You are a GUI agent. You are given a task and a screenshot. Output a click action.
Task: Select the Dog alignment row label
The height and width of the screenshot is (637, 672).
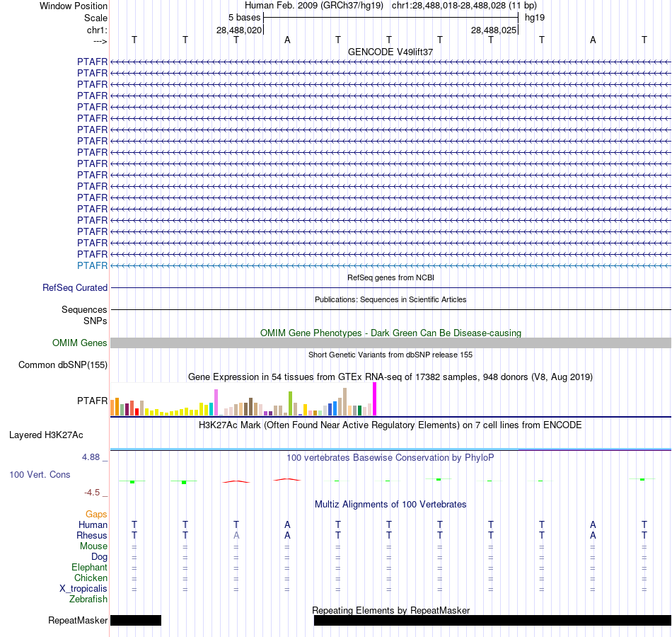pos(99,557)
